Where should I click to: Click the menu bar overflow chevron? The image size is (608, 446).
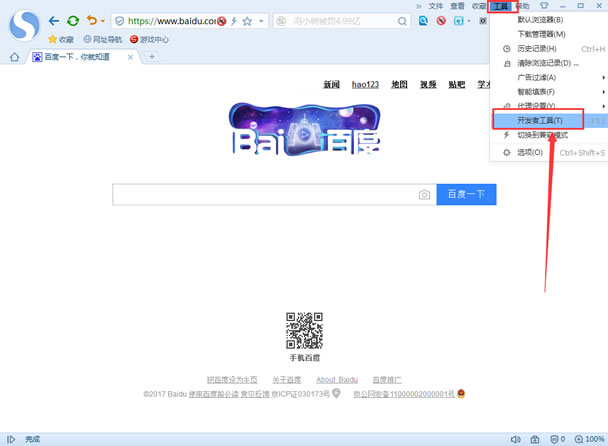tap(419, 6)
